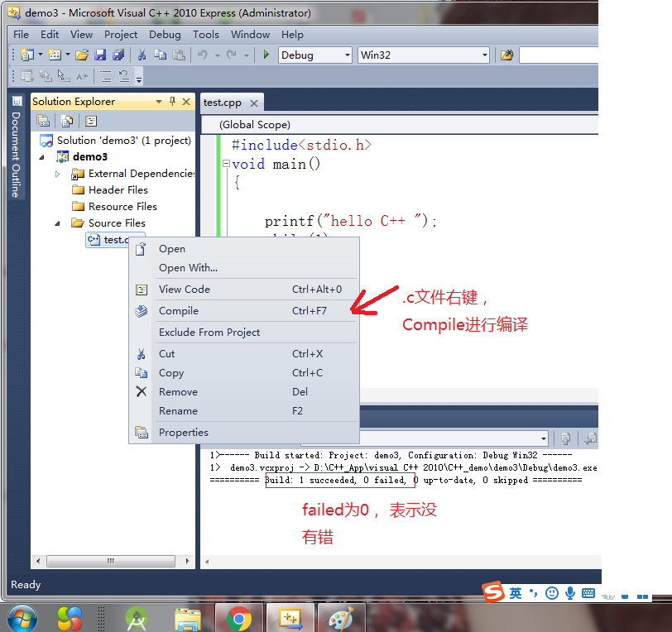Choose Open With... in context menu
The image size is (672, 632).
[244, 268]
